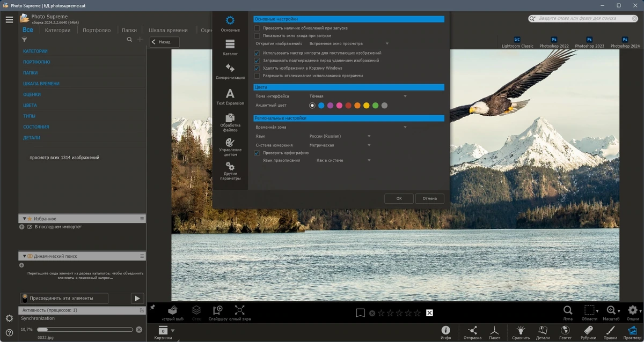Select the Все tab
This screenshot has height=342, width=644.
click(28, 30)
